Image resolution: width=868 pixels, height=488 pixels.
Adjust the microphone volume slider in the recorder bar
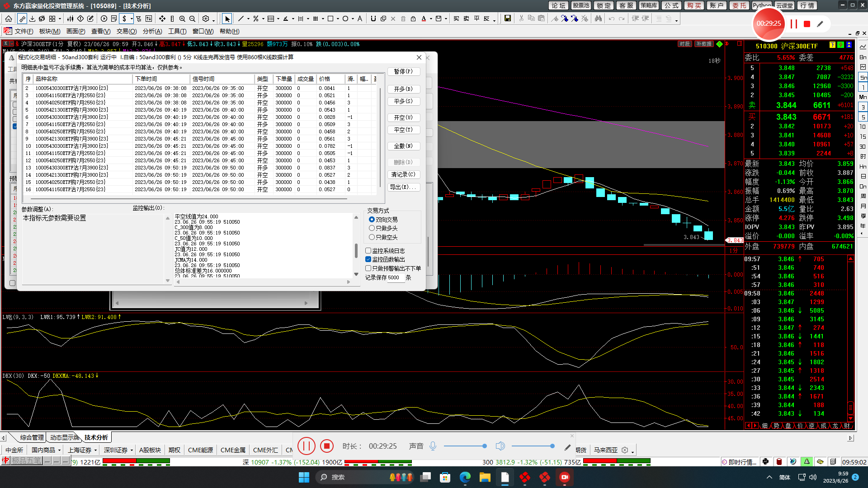pyautogui.click(x=464, y=446)
